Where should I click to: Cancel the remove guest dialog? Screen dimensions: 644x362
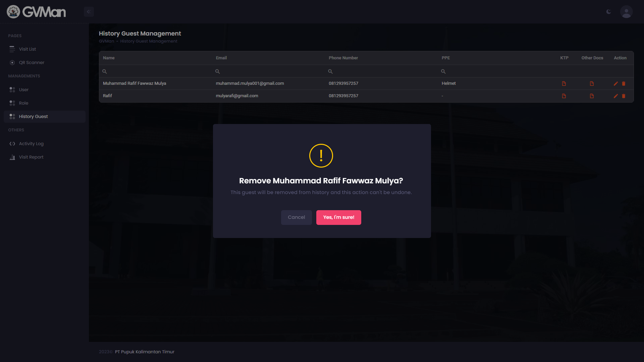point(297,218)
